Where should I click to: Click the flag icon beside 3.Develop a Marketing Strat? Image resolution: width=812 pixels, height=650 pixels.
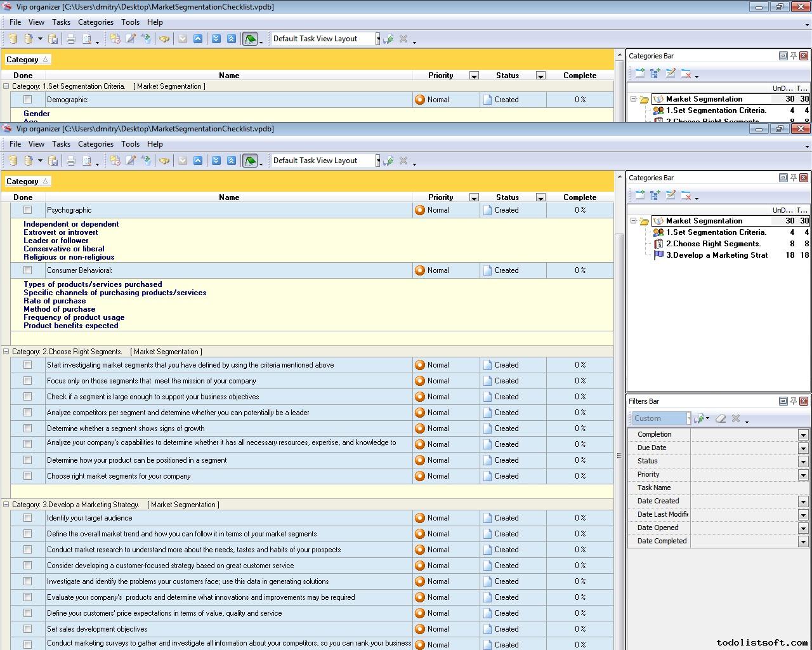658,255
